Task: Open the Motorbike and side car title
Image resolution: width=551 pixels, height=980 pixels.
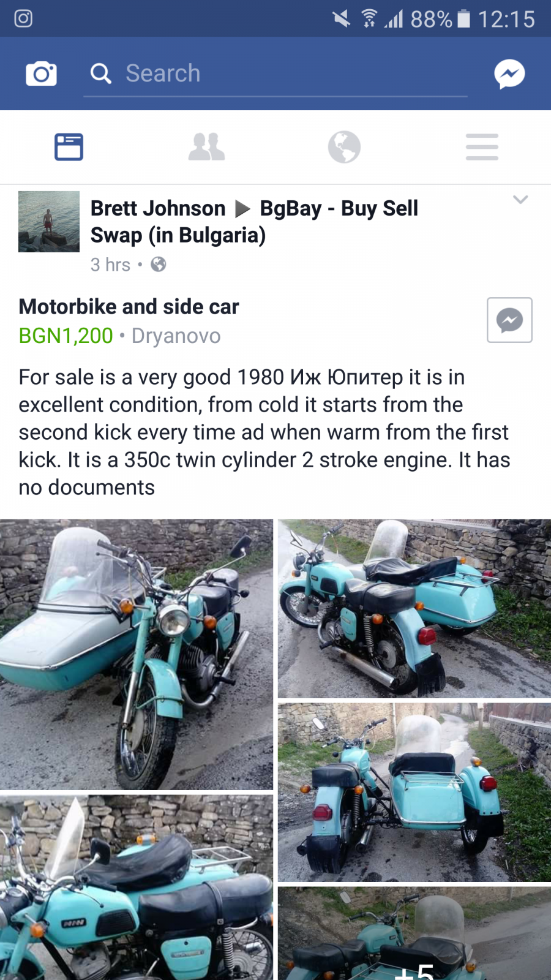Action: [x=129, y=306]
